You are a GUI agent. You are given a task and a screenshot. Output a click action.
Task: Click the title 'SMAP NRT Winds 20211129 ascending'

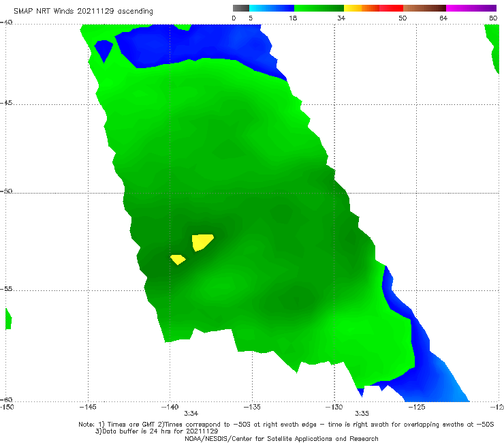click(83, 11)
